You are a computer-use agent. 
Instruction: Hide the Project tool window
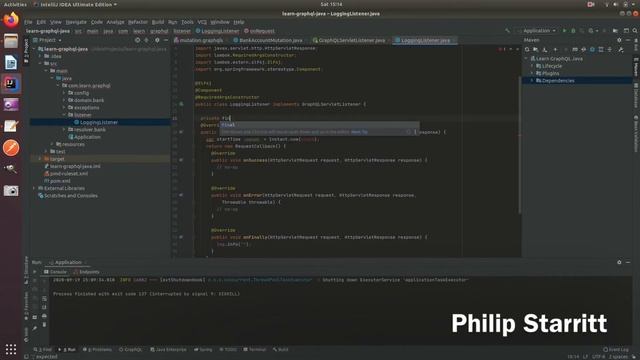(166, 40)
